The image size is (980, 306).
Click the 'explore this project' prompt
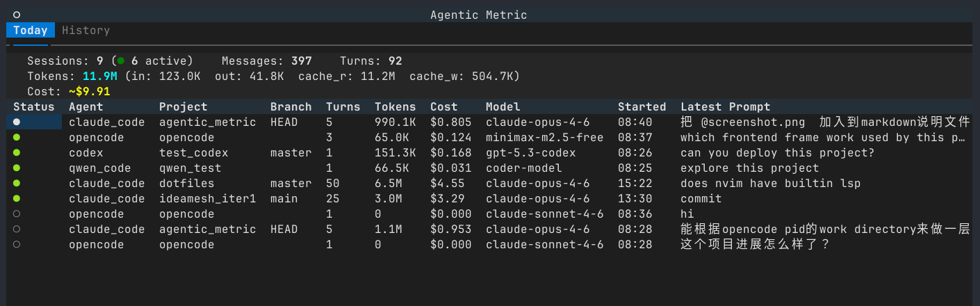point(750,168)
